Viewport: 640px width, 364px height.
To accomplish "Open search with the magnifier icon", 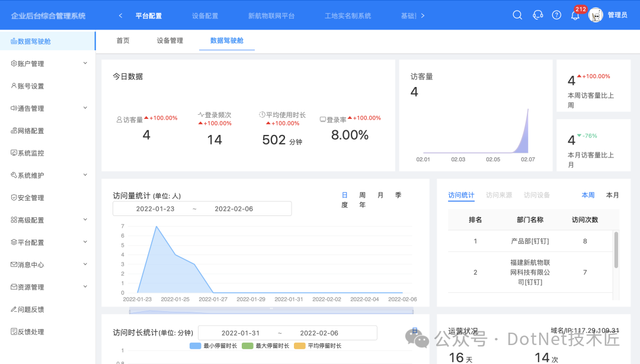I will tap(517, 15).
